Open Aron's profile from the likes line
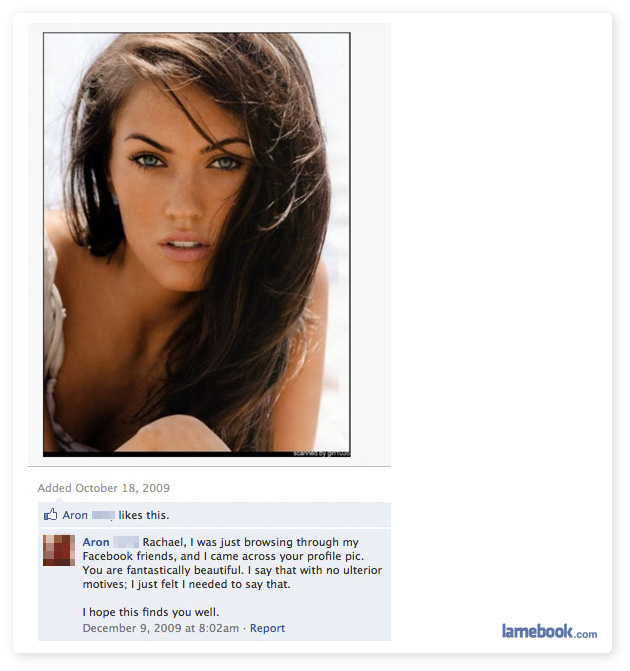This screenshot has width=630, height=671. [x=75, y=515]
